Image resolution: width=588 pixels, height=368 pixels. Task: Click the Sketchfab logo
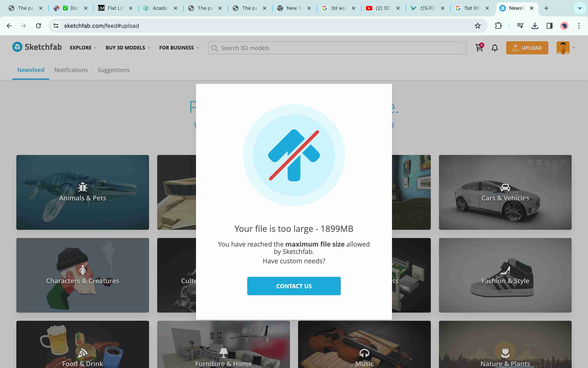click(x=37, y=47)
